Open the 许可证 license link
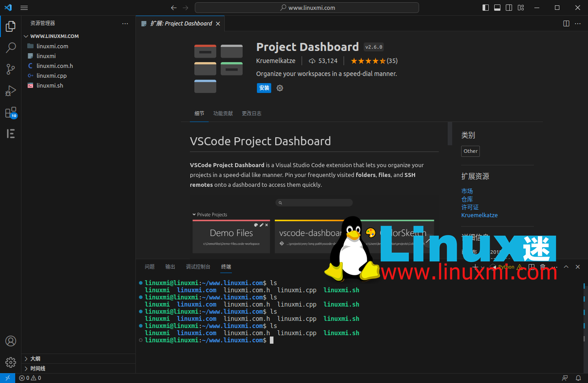The width and height of the screenshot is (588, 383). tap(470, 207)
